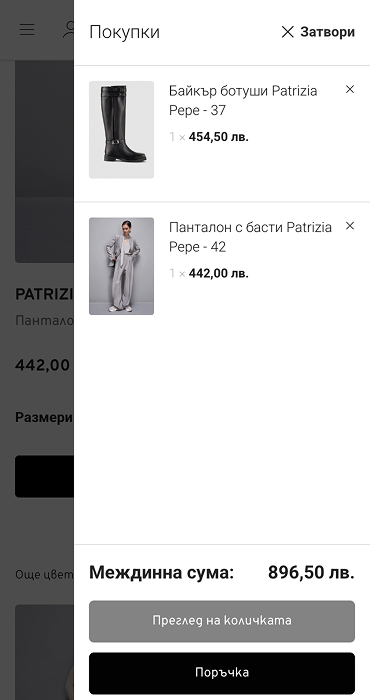This screenshot has width=370, height=700.
Task: Open the grey trousers model thumbnail
Action: click(121, 266)
